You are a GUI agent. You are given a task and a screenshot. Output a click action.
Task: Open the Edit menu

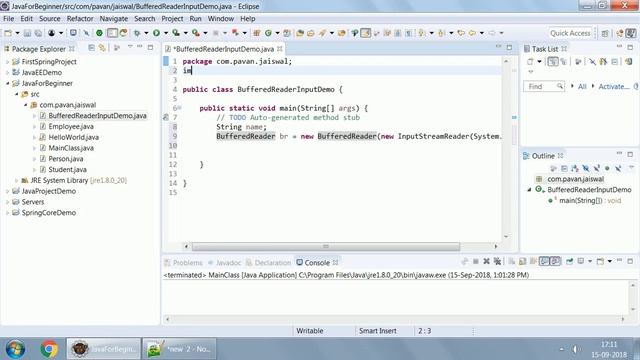coord(26,19)
